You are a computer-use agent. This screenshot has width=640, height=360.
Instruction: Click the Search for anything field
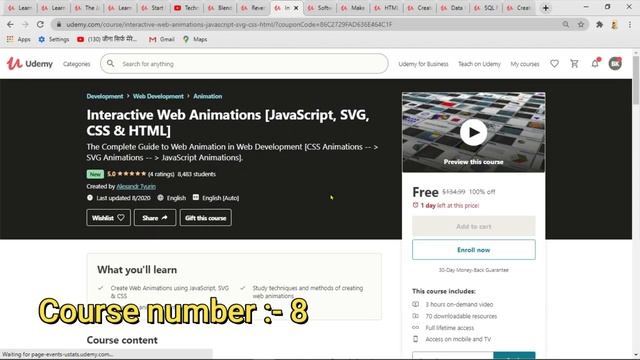(x=244, y=64)
